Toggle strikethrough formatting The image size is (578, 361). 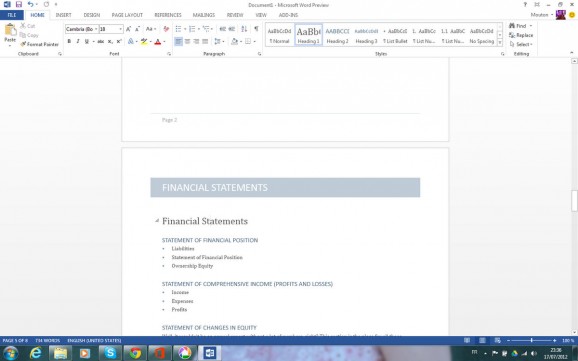click(100, 41)
